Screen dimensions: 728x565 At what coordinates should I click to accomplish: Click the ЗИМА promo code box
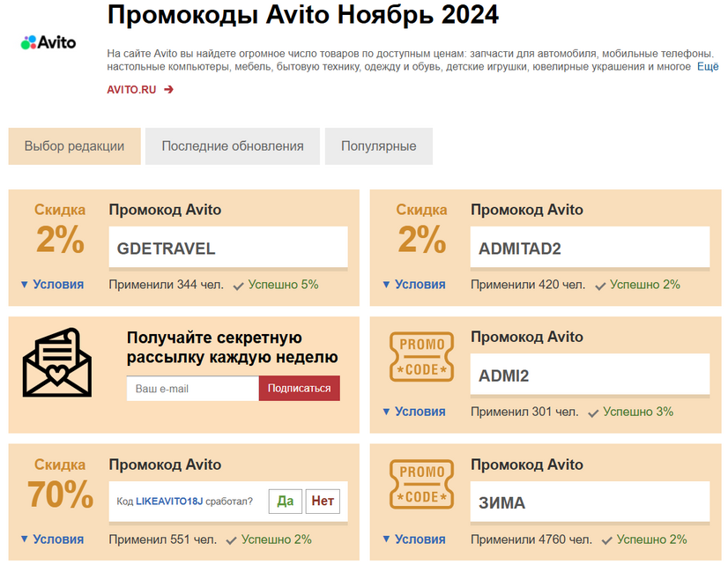coord(591,502)
